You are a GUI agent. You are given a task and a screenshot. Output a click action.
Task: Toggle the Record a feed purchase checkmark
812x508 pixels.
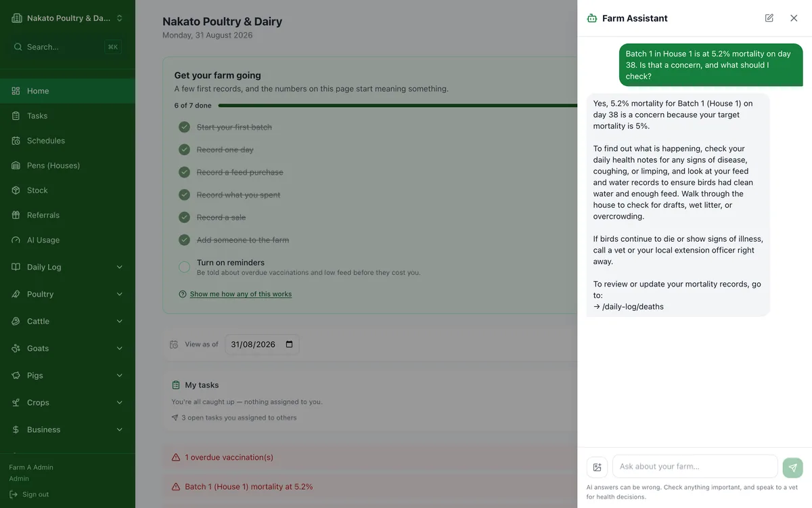(184, 172)
